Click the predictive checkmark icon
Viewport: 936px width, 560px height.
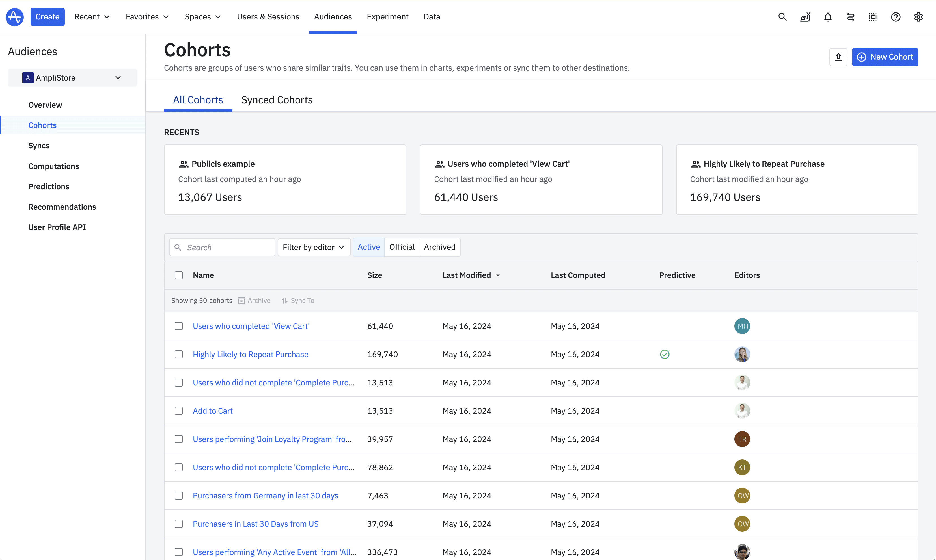(x=665, y=354)
